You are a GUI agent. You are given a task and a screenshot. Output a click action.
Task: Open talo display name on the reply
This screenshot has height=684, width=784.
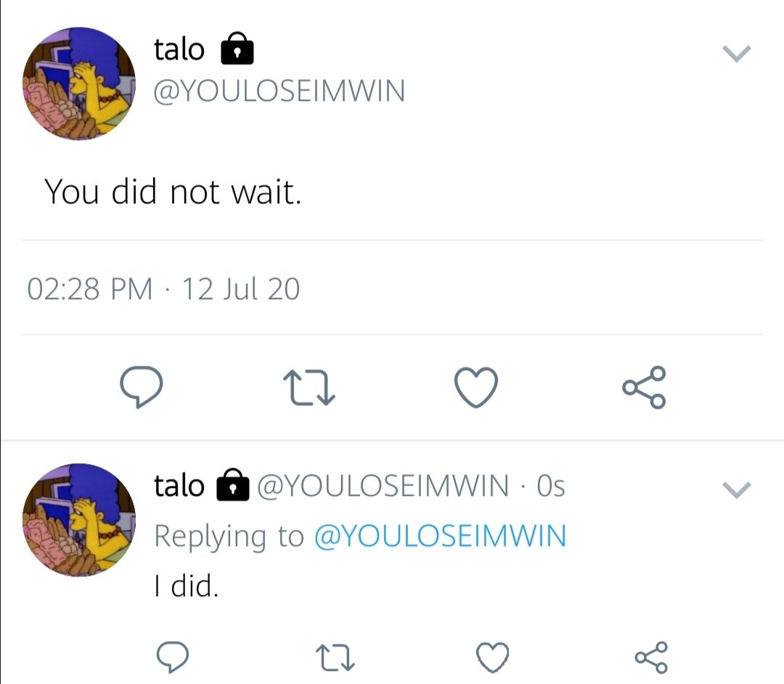click(179, 486)
